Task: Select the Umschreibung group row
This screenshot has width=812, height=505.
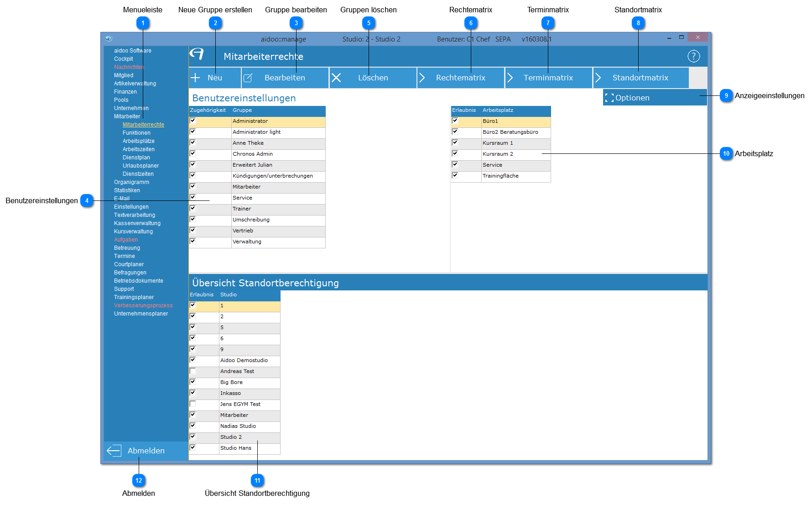Action: (257, 220)
